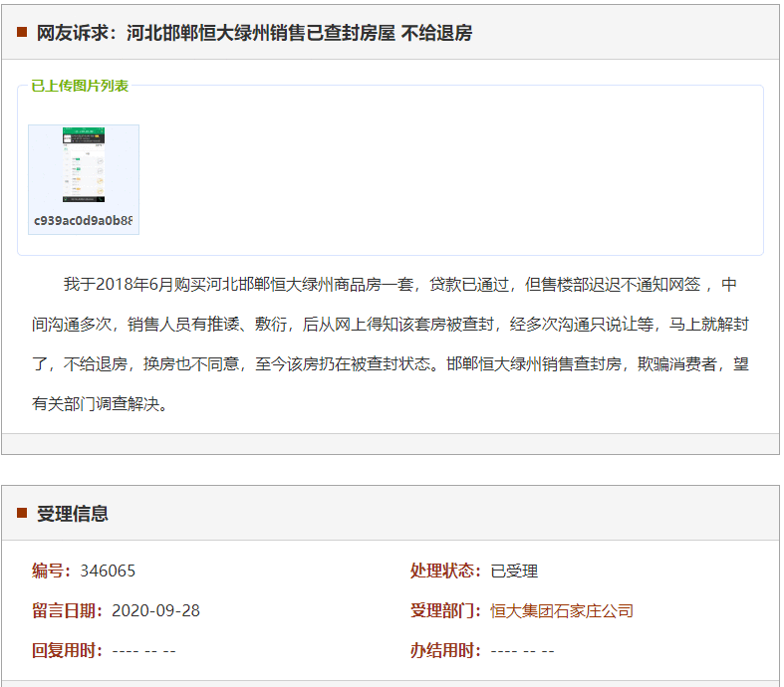Image resolution: width=784 pixels, height=687 pixels.
Task: Click the message date 2020-09-28
Action: click(155, 610)
